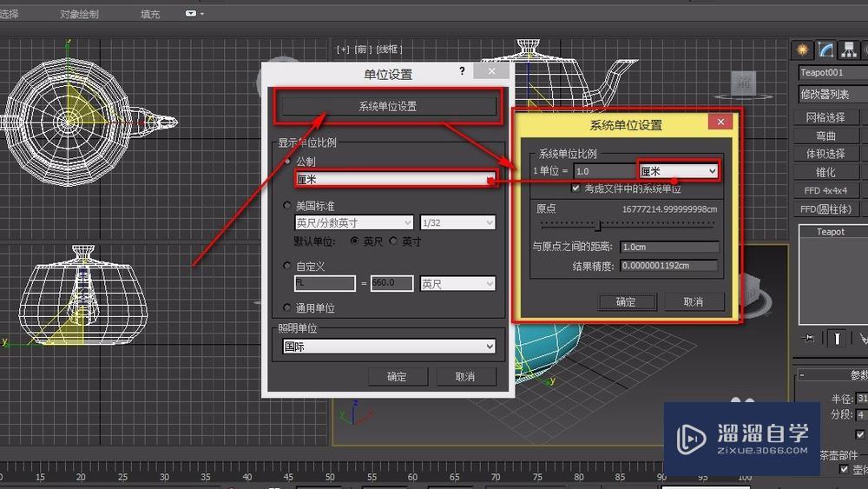The image size is (868, 489).
Task: Select the 公制 radio button
Action: point(286,162)
